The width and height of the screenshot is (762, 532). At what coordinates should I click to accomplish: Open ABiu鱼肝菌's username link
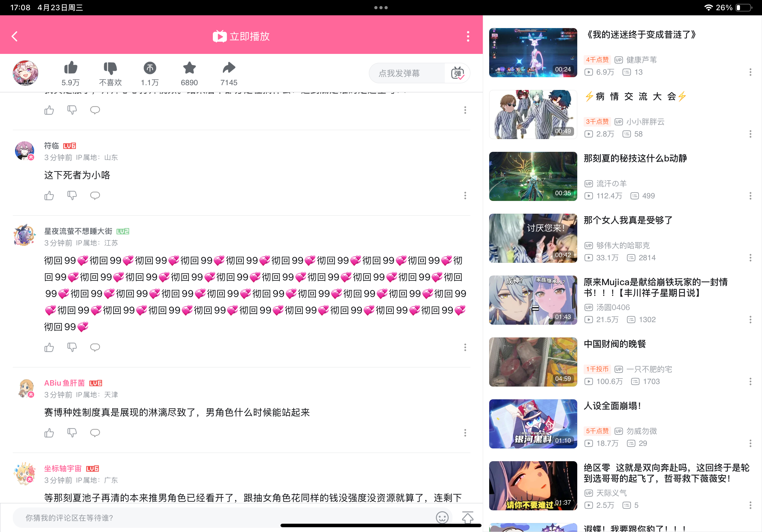pyautogui.click(x=64, y=383)
